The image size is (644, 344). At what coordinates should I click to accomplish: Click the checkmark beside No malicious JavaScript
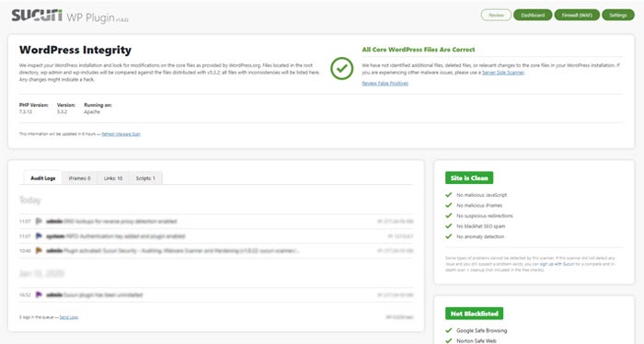pyautogui.click(x=449, y=195)
